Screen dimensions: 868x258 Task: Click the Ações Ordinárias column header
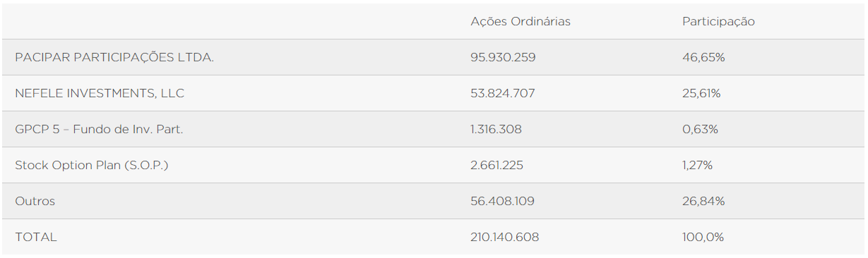click(521, 22)
